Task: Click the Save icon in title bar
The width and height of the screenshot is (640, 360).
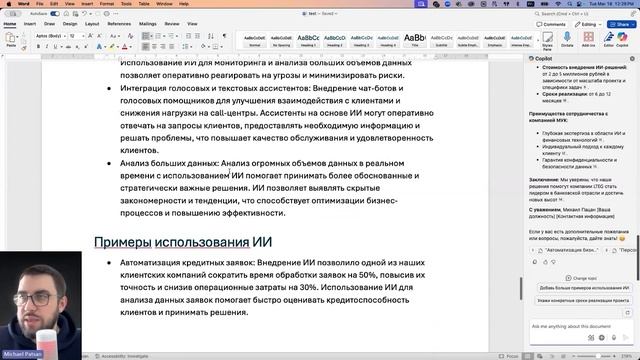Action: [x=76, y=13]
